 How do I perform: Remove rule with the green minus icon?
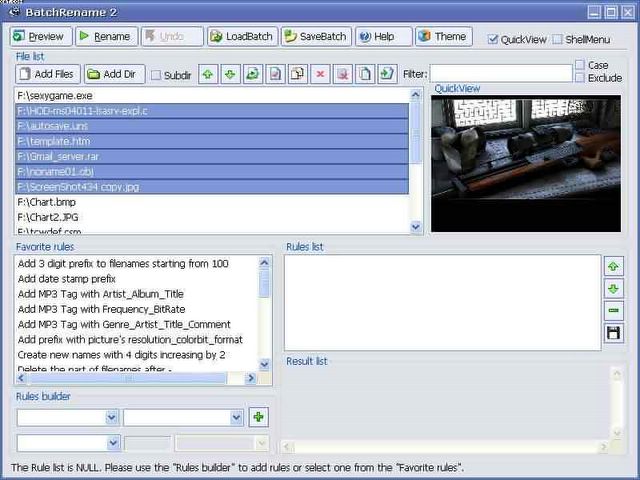tap(613, 311)
